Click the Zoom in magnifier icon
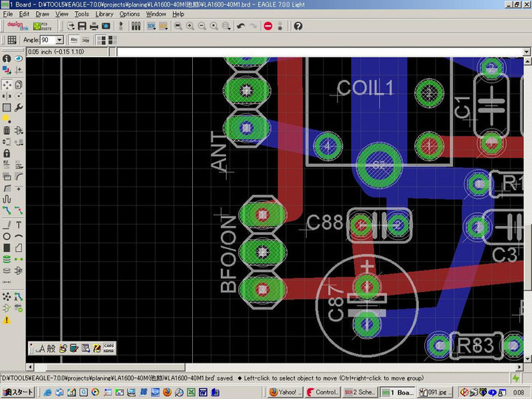This screenshot has width=532, height=399. point(190,26)
